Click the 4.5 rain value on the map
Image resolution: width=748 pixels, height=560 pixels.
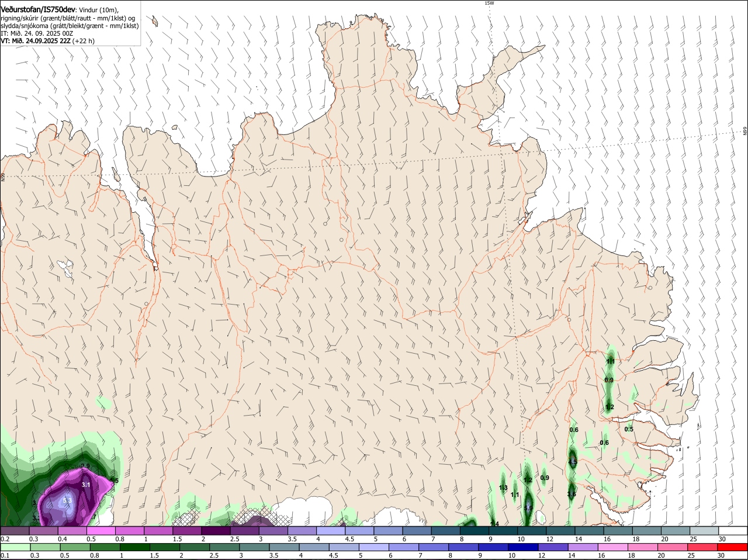tap(573, 462)
